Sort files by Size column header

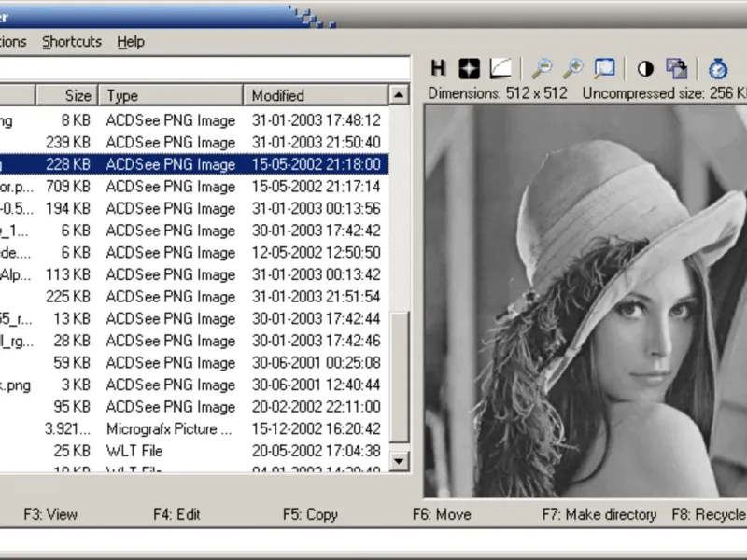pyautogui.click(x=67, y=95)
